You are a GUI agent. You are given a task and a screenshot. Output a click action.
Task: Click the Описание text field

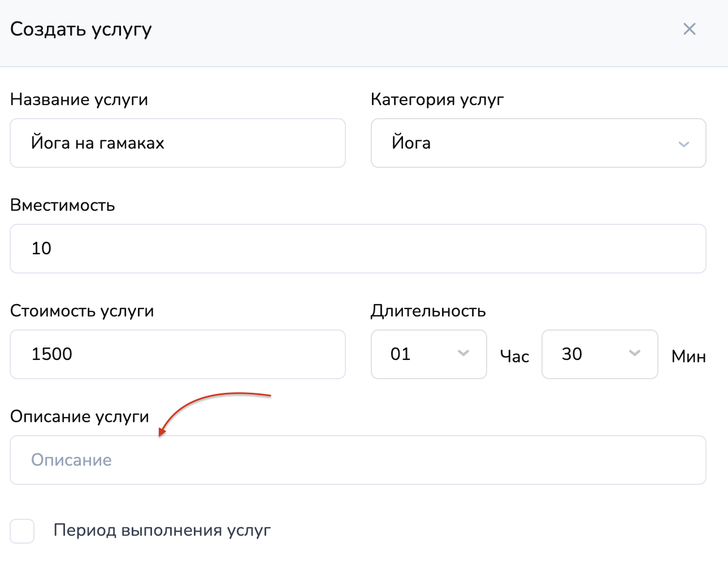[x=357, y=460]
